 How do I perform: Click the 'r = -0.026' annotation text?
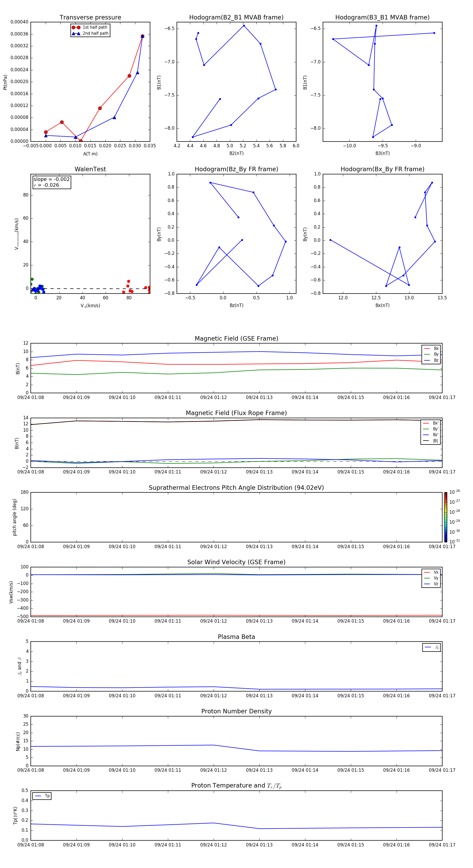coord(47,185)
